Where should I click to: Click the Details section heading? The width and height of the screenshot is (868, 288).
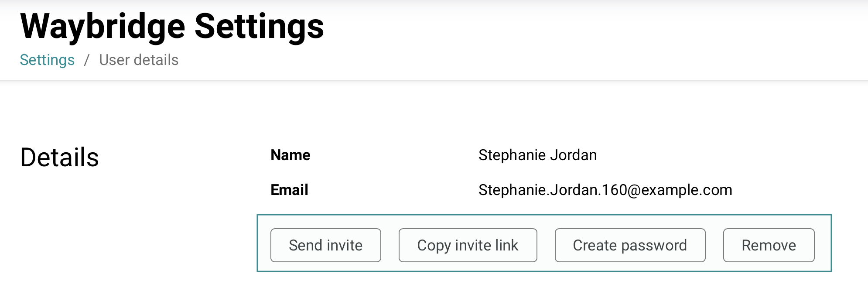(x=60, y=157)
